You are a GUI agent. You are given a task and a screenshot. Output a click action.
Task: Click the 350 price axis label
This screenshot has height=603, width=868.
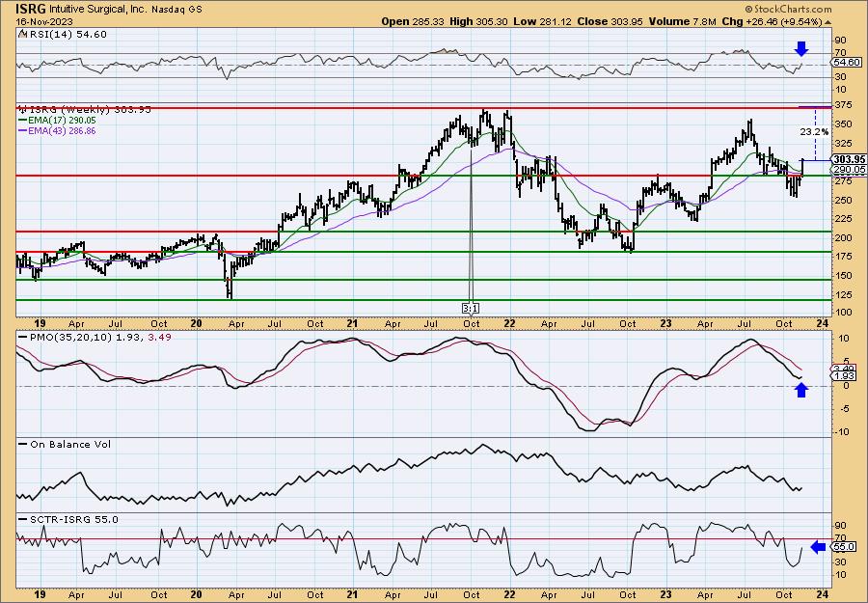coord(843,124)
